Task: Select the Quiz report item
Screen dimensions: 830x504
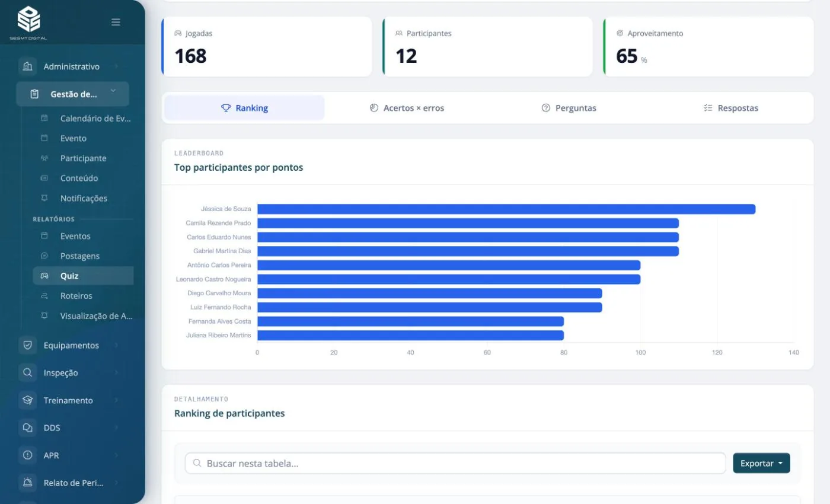Action: click(83, 276)
